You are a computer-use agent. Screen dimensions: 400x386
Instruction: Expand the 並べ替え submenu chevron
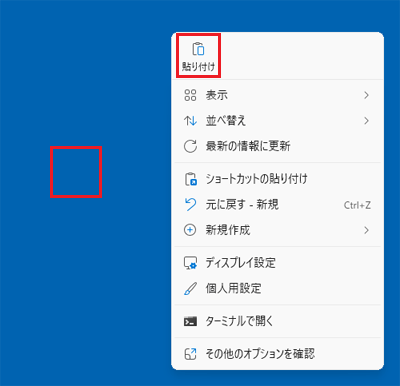366,120
